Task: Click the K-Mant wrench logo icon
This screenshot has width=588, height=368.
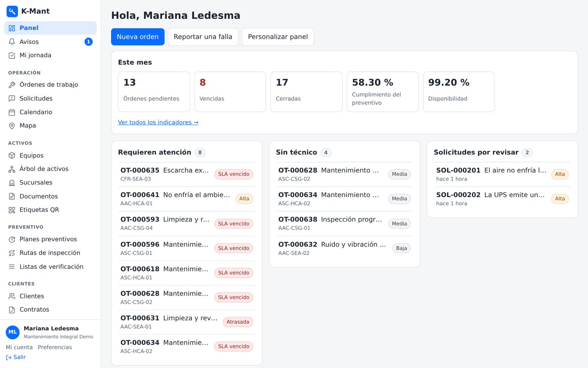Action: (x=12, y=11)
